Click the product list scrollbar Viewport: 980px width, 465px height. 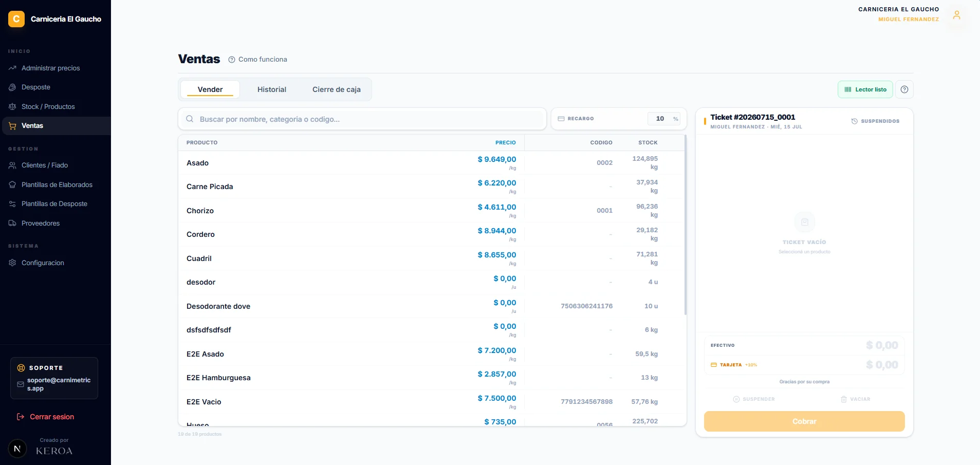pyautogui.click(x=686, y=225)
